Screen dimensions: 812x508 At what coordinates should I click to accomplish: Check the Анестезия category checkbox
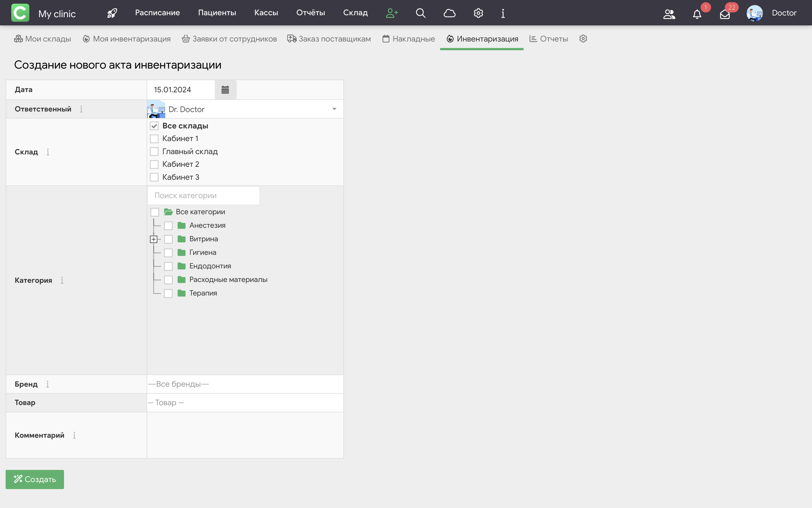point(168,225)
